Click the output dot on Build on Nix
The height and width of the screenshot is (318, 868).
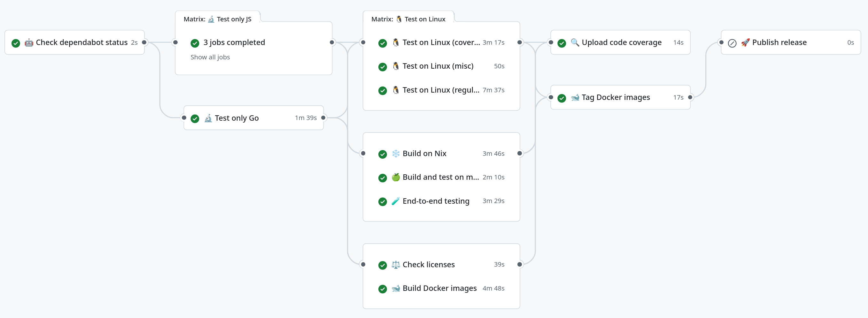519,154
